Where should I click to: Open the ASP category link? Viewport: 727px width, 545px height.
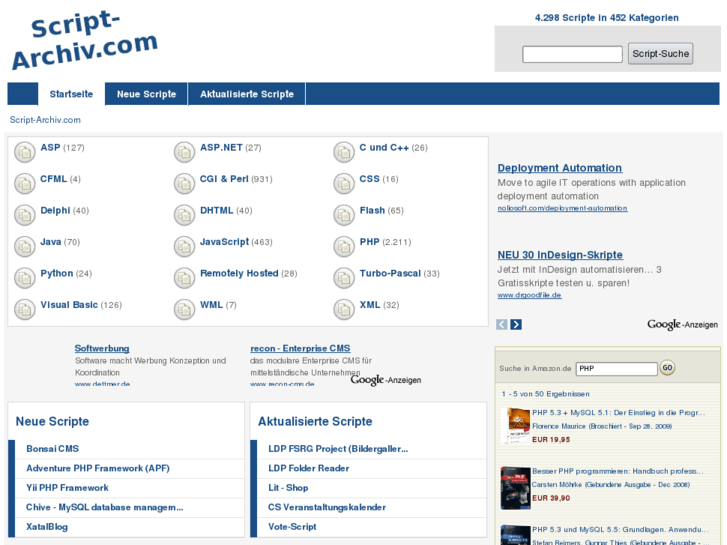pyautogui.click(x=50, y=147)
